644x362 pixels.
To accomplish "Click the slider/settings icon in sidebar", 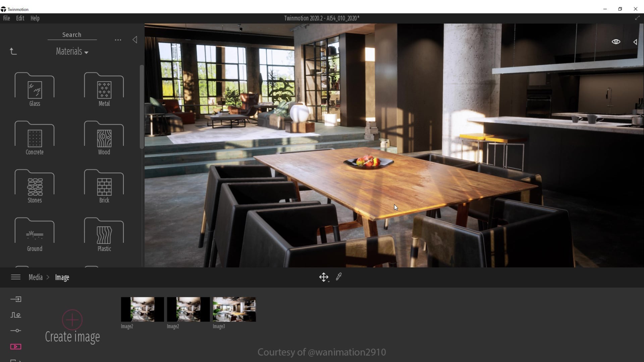I will pos(16,330).
